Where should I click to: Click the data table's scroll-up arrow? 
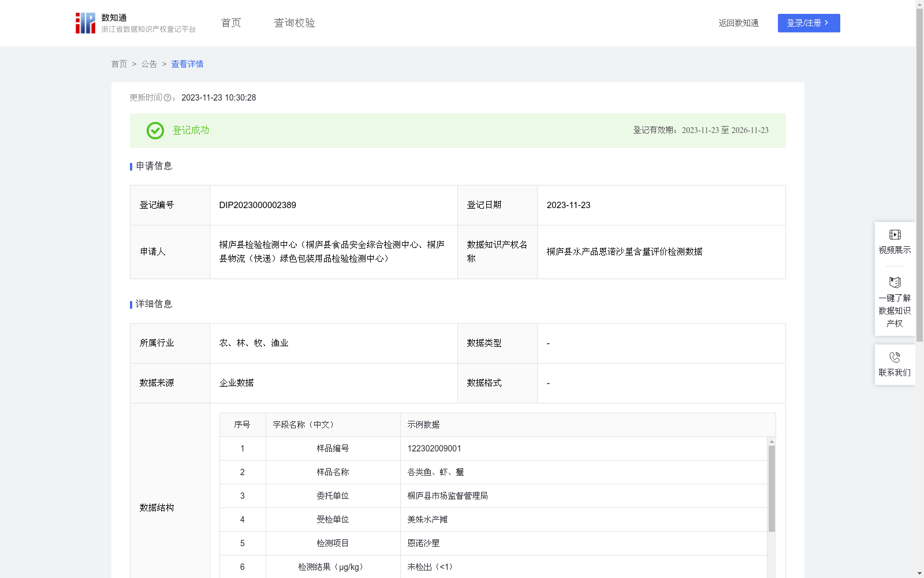pos(772,442)
